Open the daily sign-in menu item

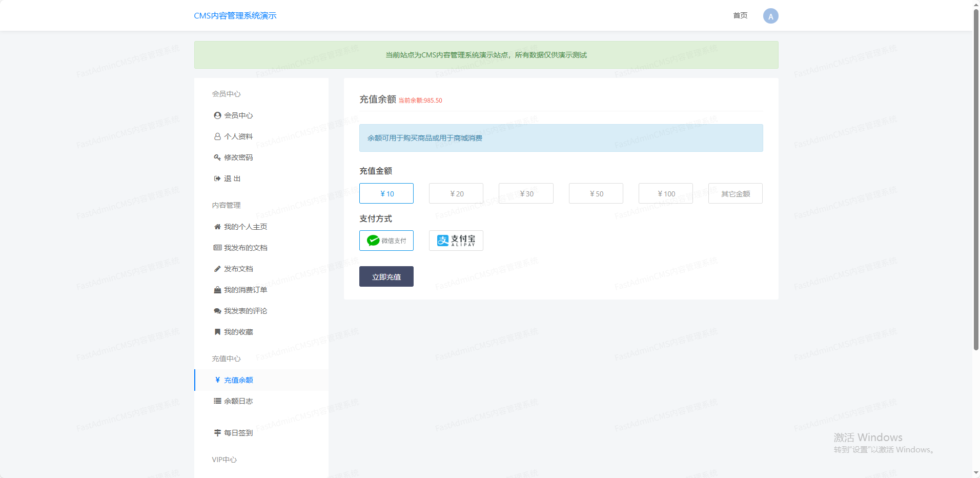[x=238, y=433]
